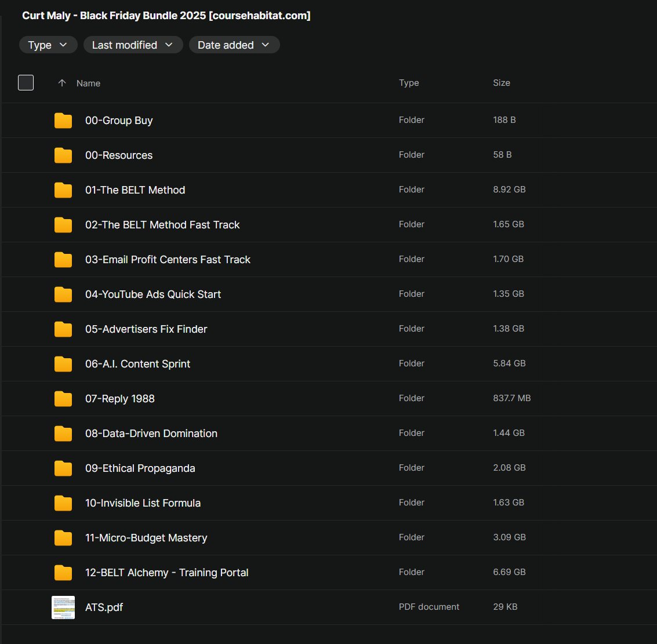Select the 12-BELT Alchemy - Training Portal name
This screenshot has width=657, height=644.
pos(167,572)
